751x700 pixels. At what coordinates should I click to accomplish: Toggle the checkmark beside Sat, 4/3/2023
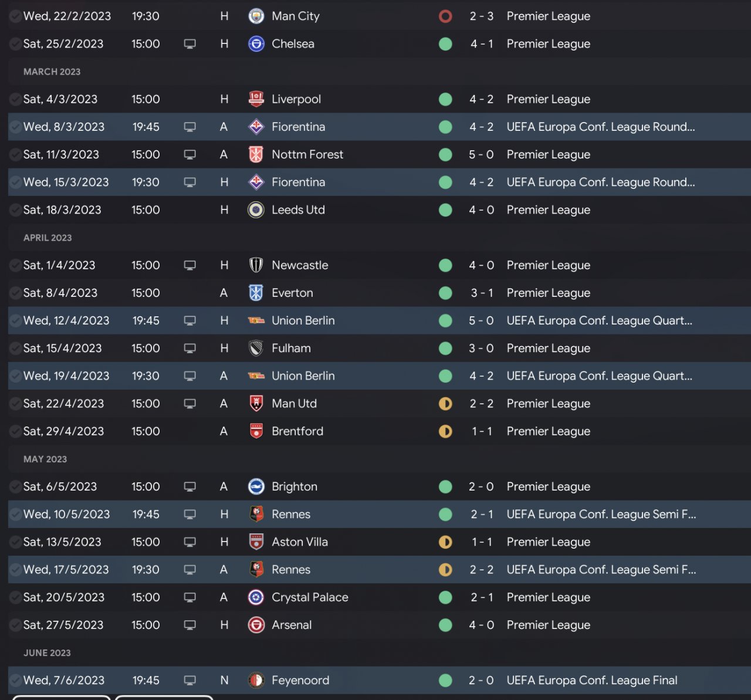point(15,99)
